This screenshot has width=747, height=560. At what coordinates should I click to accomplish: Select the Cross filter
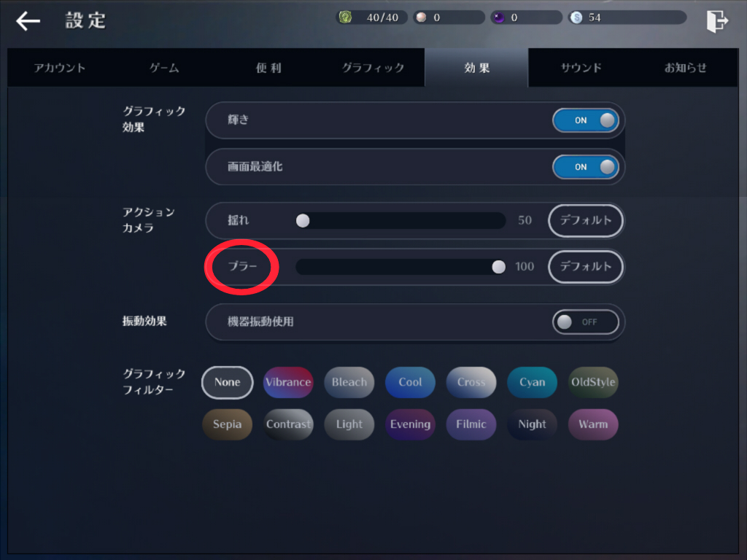[471, 382]
